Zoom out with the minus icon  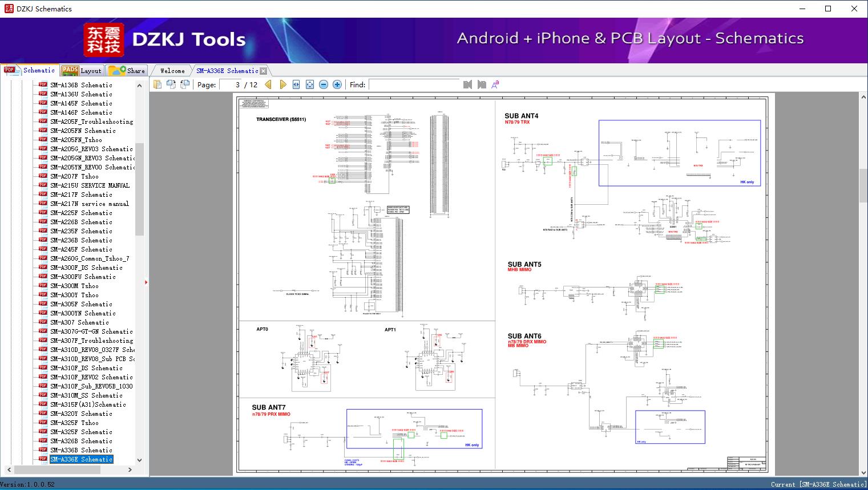pos(324,84)
